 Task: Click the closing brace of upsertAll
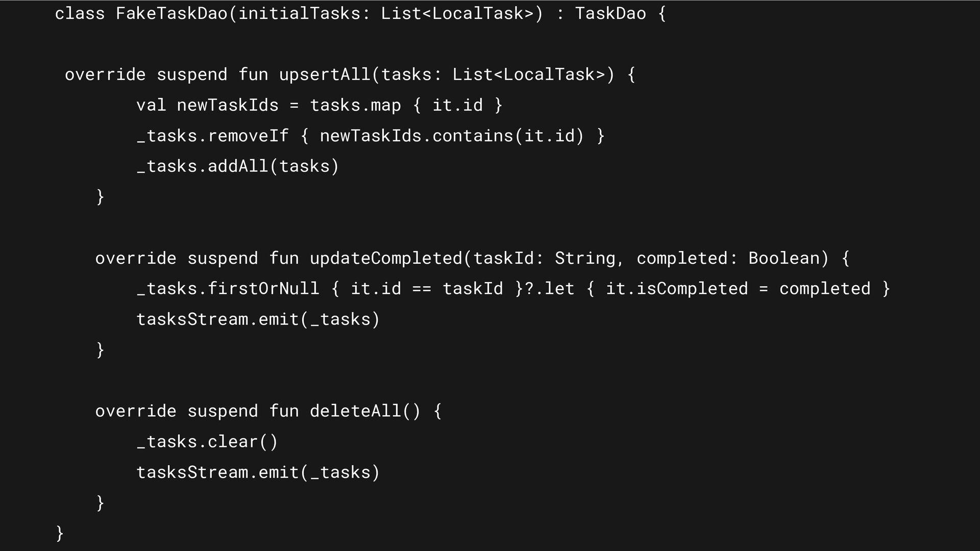coord(101,197)
